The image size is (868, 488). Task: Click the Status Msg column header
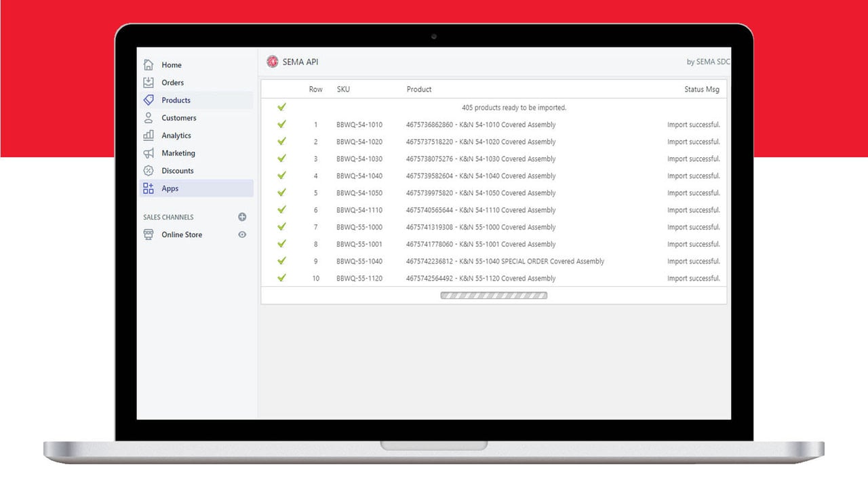[x=702, y=89]
